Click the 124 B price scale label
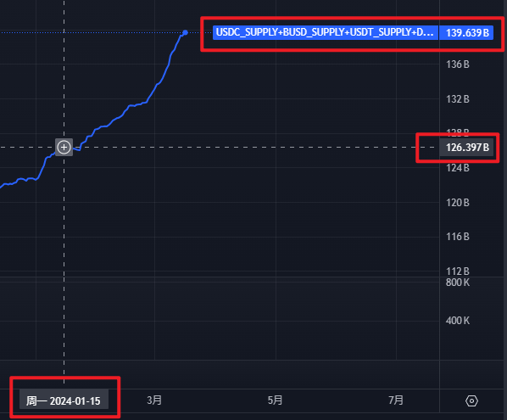 pos(458,168)
